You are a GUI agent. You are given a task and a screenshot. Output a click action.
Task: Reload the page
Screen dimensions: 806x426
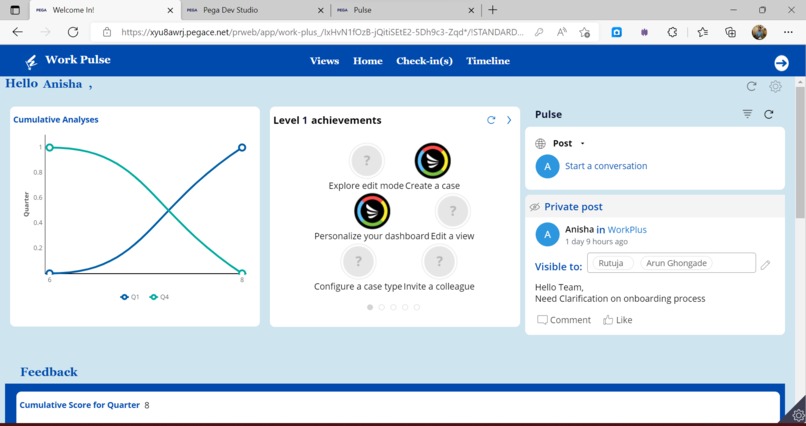(x=73, y=32)
